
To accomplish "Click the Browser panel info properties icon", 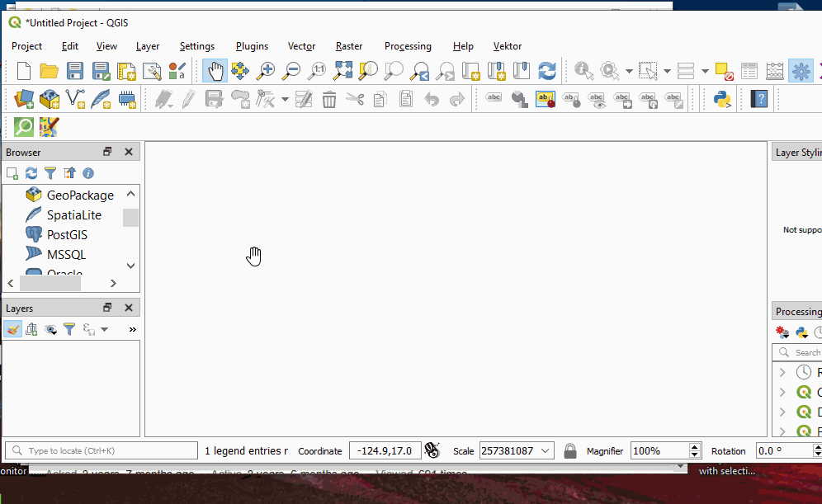I will [x=88, y=173].
